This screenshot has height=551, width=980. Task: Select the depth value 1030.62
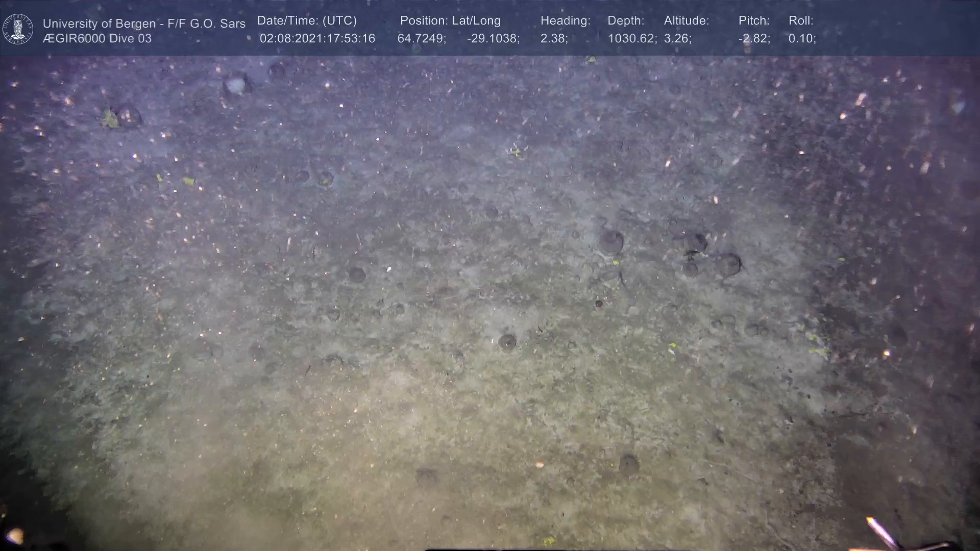(x=632, y=39)
